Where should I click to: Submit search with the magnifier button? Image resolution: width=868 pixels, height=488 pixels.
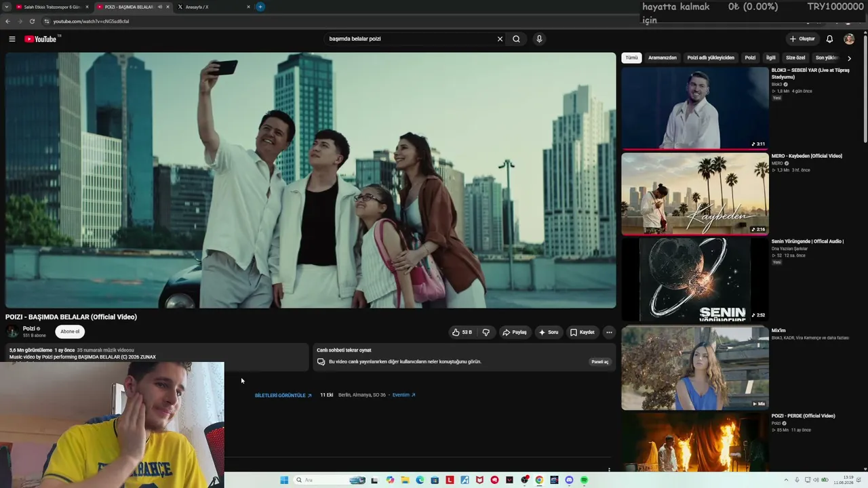click(x=517, y=39)
